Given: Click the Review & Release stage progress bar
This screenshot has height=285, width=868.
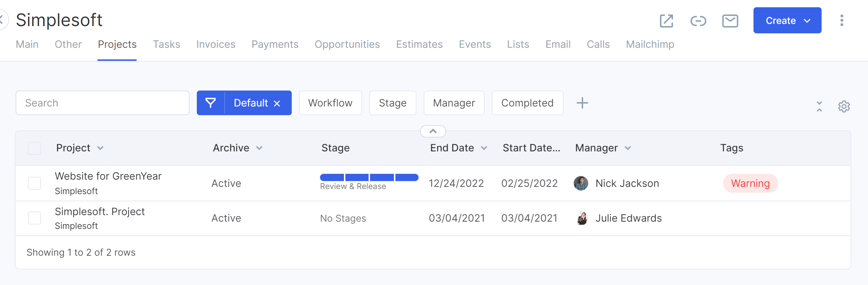Looking at the screenshot, I should click(369, 177).
